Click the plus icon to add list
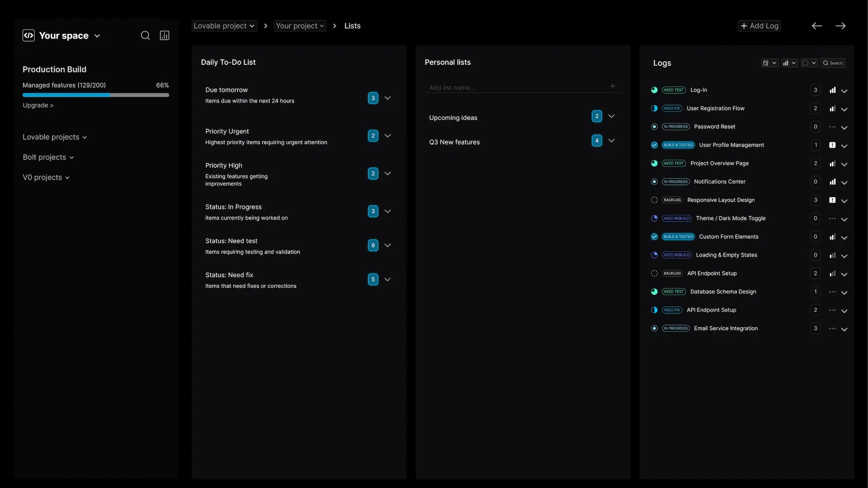Screen dimensions: 868x488 612,86
